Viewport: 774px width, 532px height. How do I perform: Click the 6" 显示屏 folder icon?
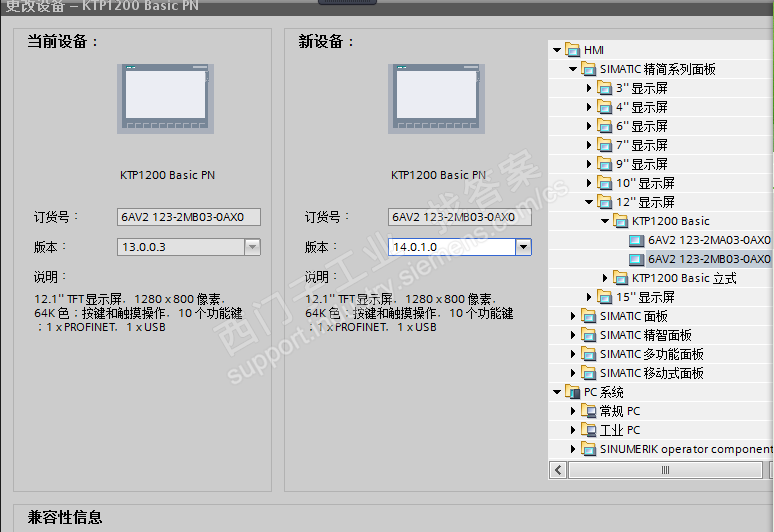604,126
